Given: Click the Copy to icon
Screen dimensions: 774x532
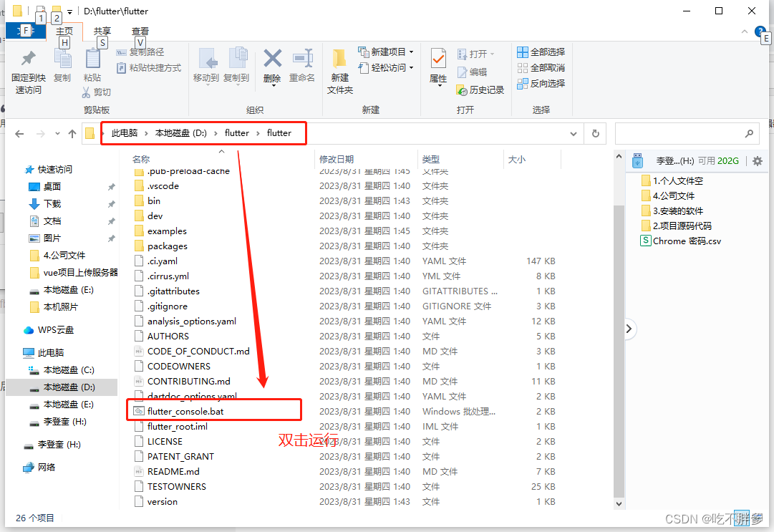Looking at the screenshot, I should (237, 59).
